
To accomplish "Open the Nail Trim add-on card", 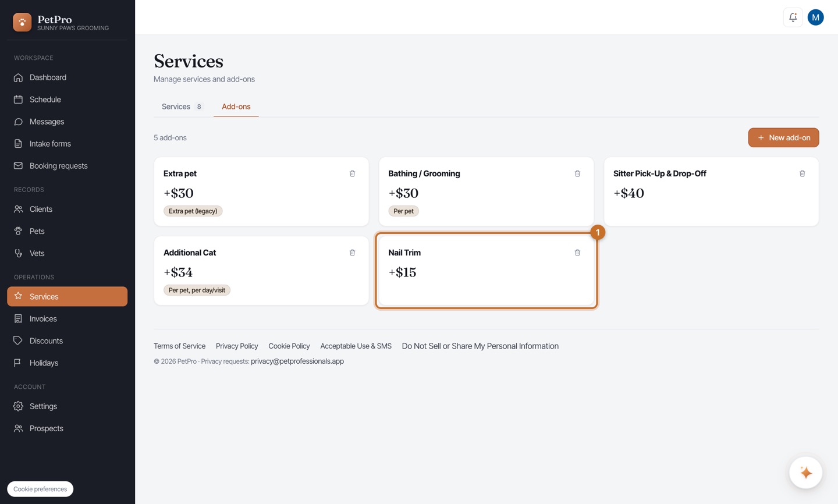I will (487, 271).
